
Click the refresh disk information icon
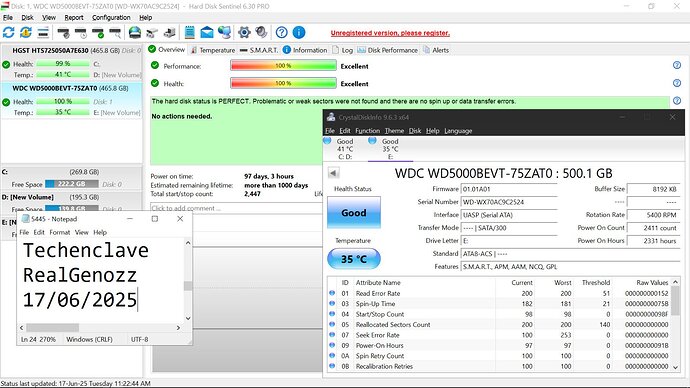(x=8, y=33)
